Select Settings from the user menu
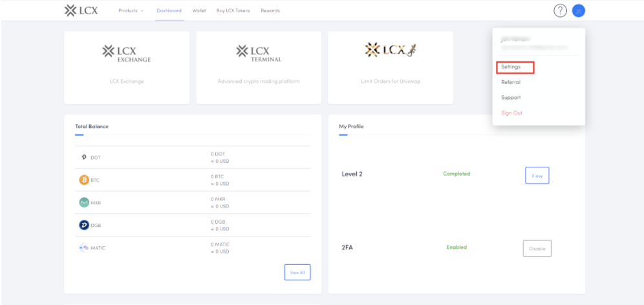The width and height of the screenshot is (644, 305). [511, 67]
